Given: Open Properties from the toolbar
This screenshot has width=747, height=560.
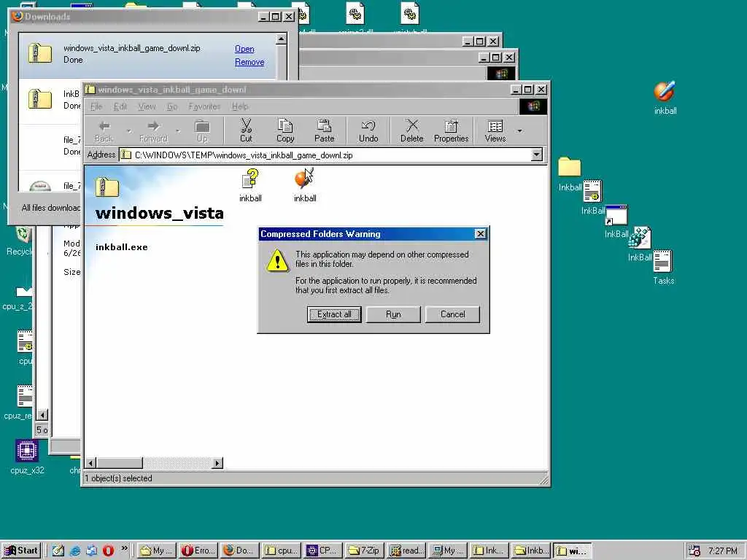Looking at the screenshot, I should pyautogui.click(x=451, y=130).
